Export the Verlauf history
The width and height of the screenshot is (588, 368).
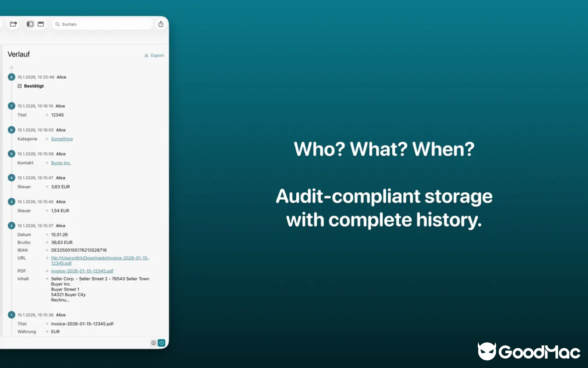coord(154,55)
